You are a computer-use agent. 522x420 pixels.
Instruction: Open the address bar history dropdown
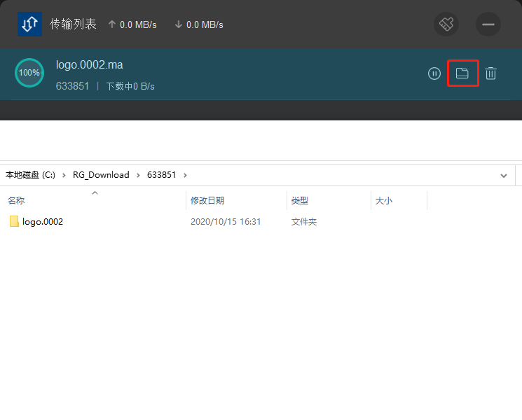pos(504,176)
